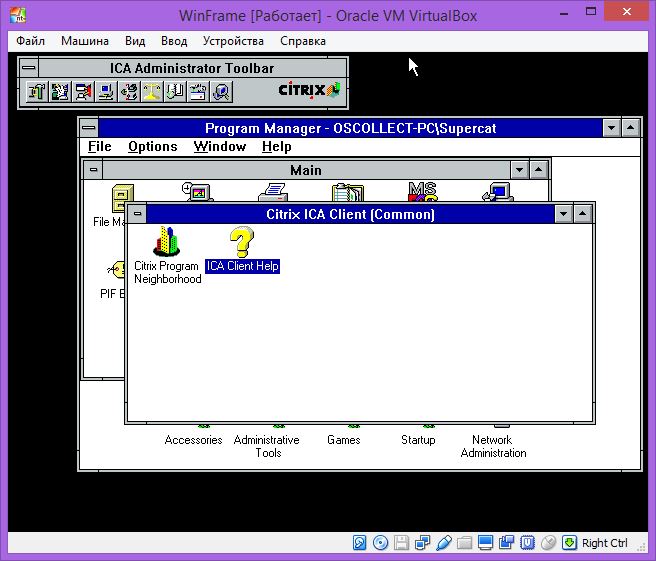Click the computer with red arrow toolbar icon

[83, 91]
